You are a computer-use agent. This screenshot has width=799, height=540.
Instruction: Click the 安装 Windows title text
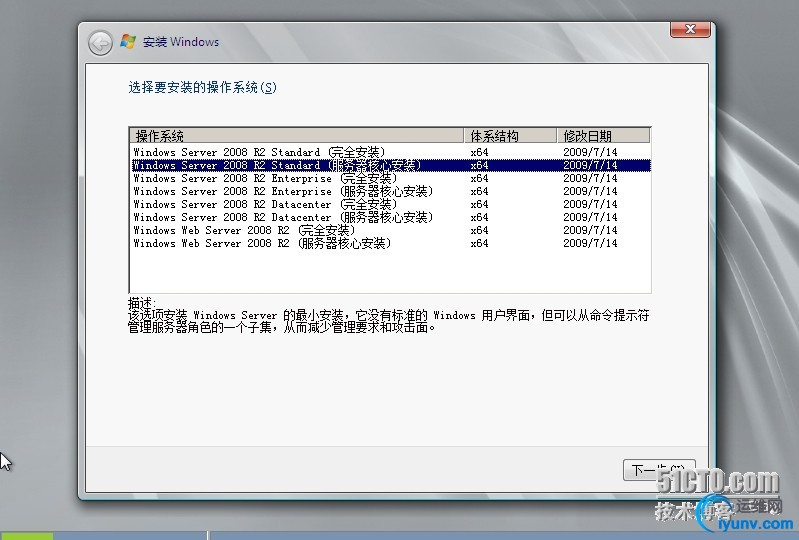click(x=181, y=42)
